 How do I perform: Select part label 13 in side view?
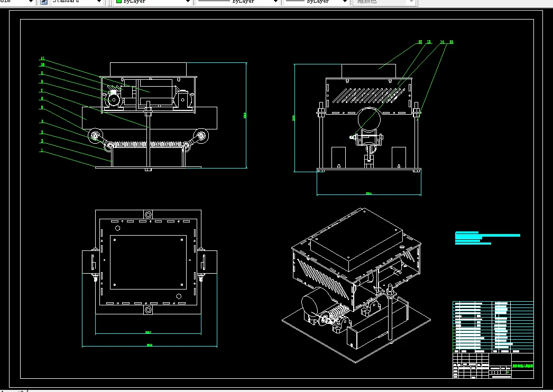tap(429, 42)
